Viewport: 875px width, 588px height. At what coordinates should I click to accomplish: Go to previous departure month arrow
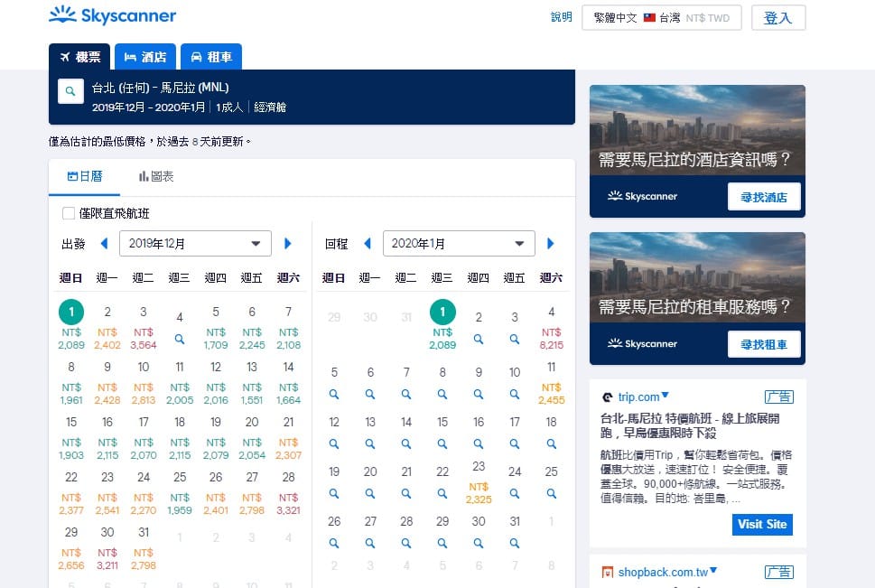[x=104, y=244]
